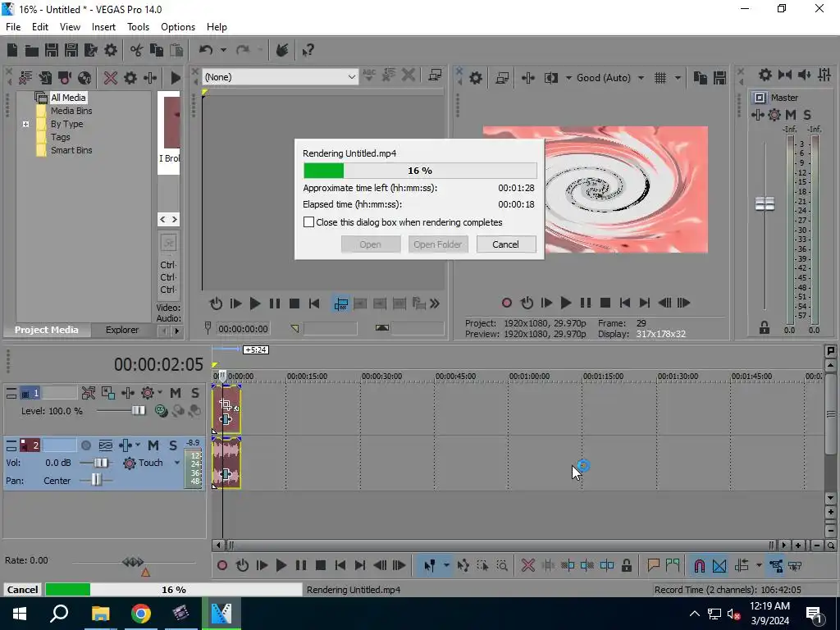Open the Tools menu
Image resolution: width=840 pixels, height=630 pixels.
click(138, 27)
